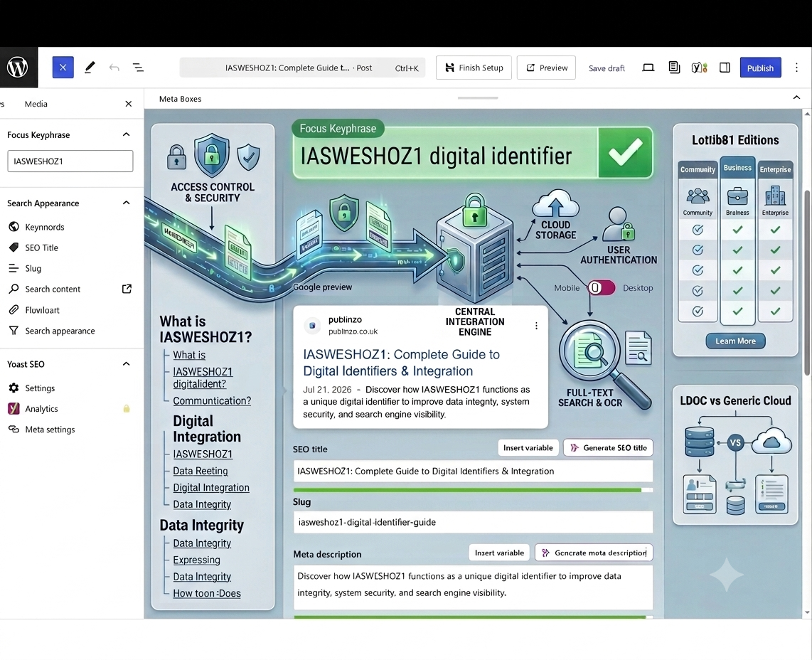Click the drag handle above Meta Boxes
The width and height of the screenshot is (812, 660).
pyautogui.click(x=478, y=97)
